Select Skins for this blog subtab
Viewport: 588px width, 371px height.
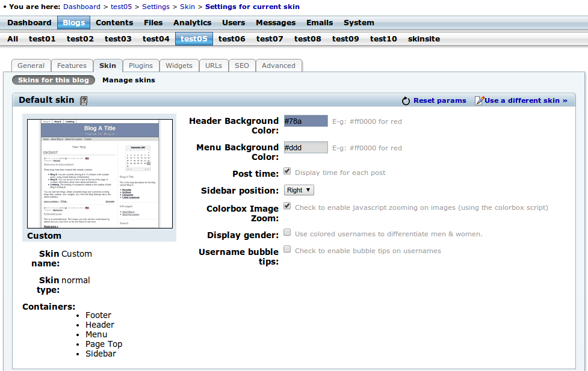54,80
